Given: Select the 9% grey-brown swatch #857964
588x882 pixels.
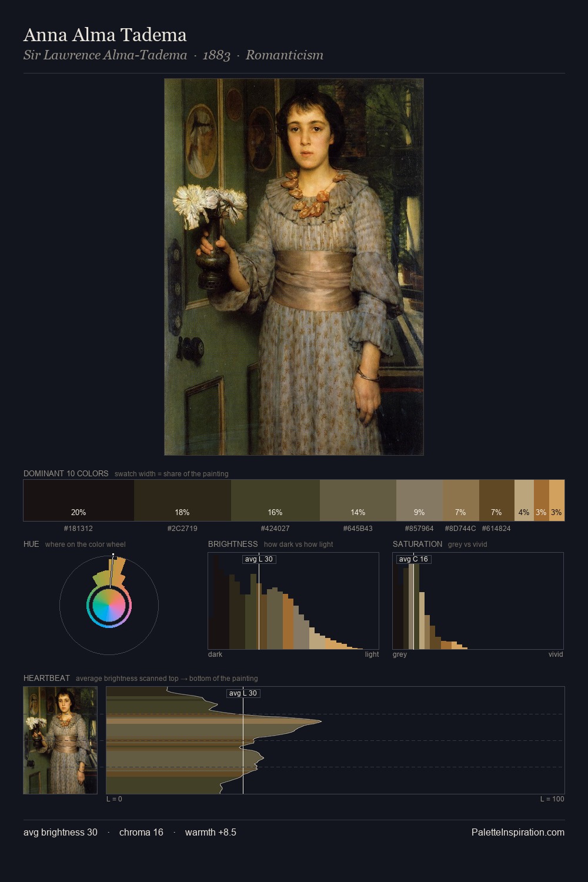Looking at the screenshot, I should click(419, 500).
